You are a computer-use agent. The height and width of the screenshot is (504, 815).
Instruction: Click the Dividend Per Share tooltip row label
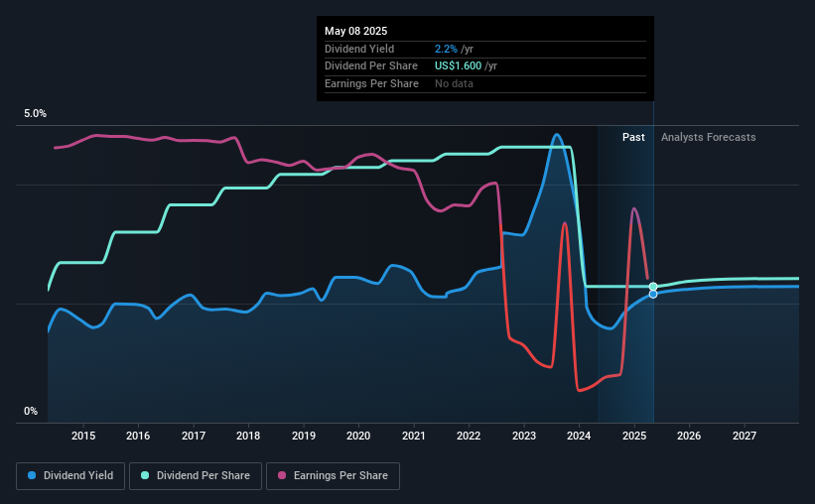(x=371, y=66)
